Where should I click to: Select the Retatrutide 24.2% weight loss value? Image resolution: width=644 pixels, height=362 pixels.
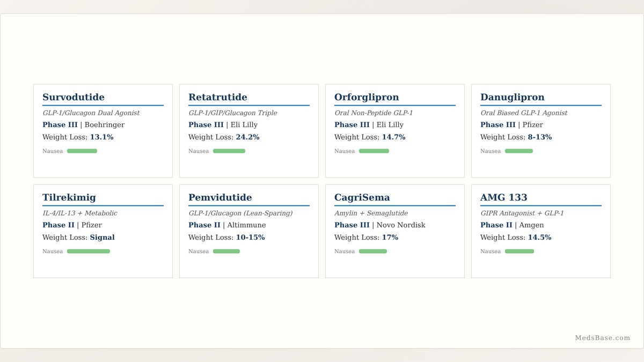pos(247,137)
